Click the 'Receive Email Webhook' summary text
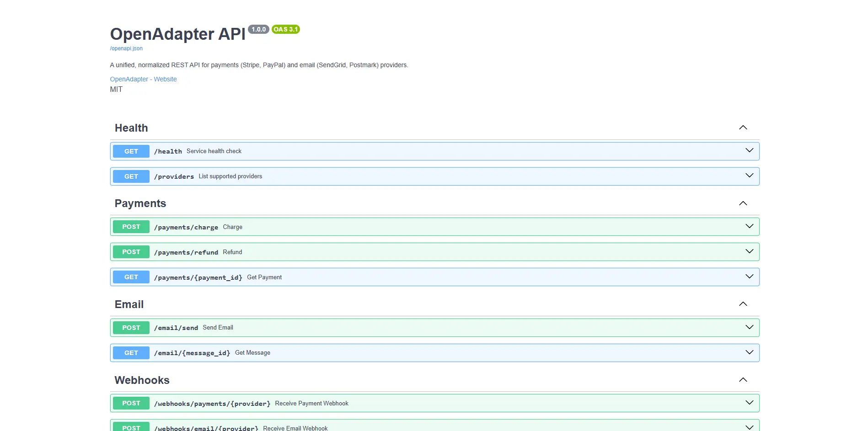Image resolution: width=868 pixels, height=431 pixels. [295, 428]
